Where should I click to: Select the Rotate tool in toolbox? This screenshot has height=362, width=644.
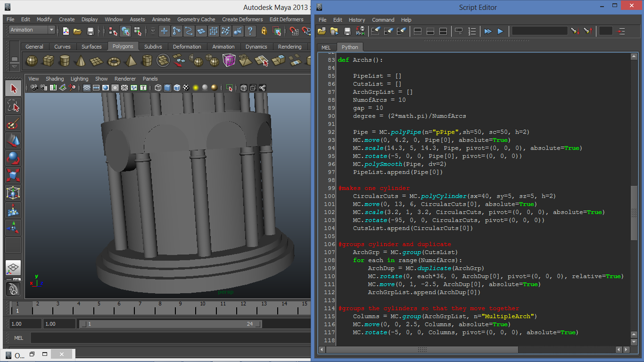[13, 157]
